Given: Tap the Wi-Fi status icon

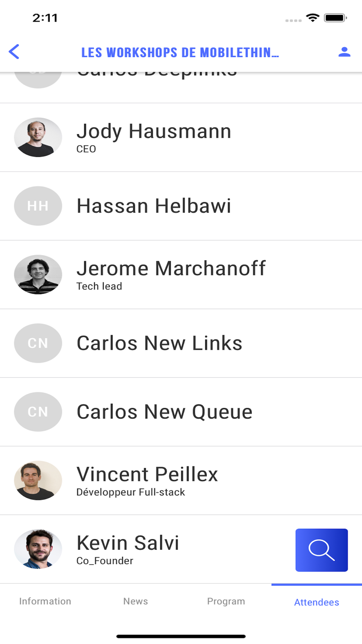Looking at the screenshot, I should point(312,18).
